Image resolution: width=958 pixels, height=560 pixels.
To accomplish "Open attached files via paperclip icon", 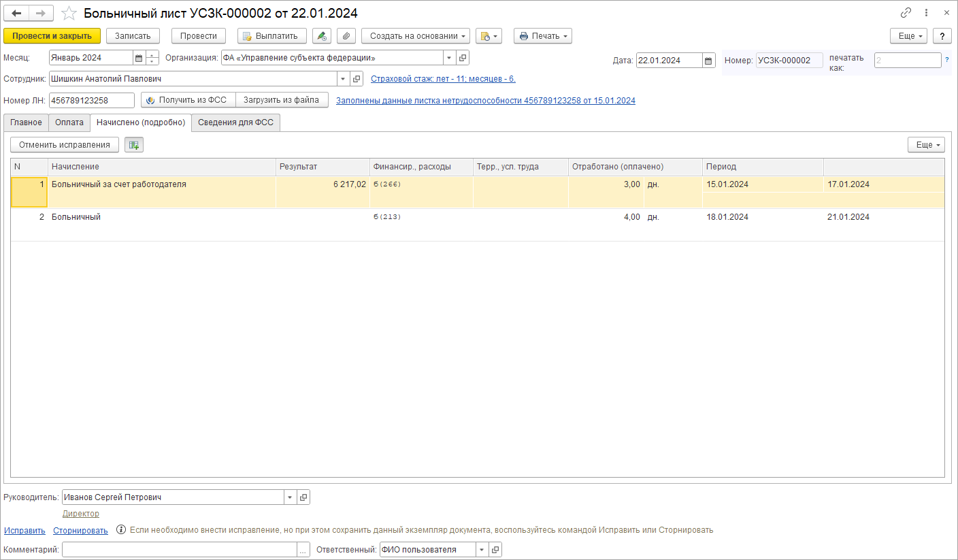I will [346, 36].
